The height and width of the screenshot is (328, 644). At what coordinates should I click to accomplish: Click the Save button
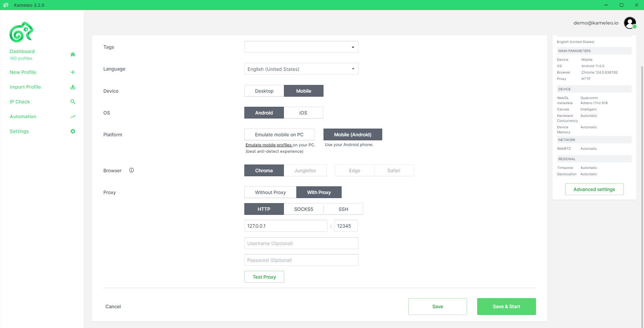click(438, 307)
